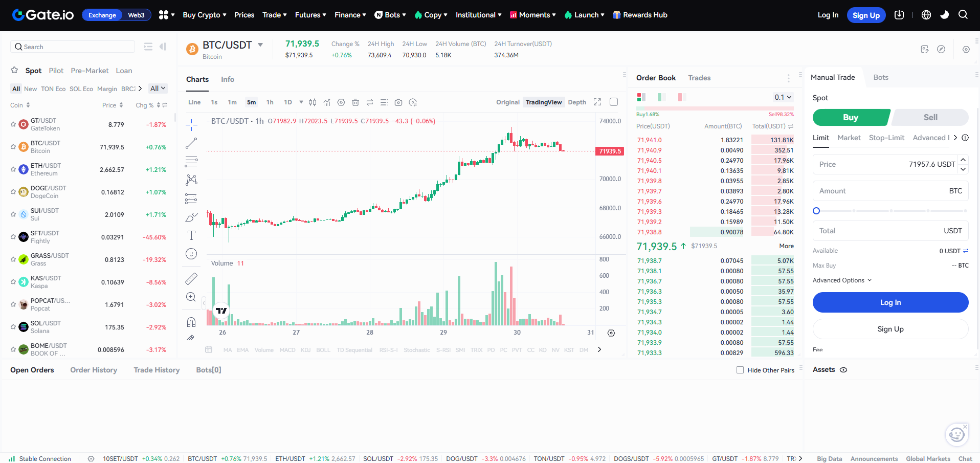Increase the limit price with up stepper
The height and width of the screenshot is (463, 980).
[x=963, y=160]
